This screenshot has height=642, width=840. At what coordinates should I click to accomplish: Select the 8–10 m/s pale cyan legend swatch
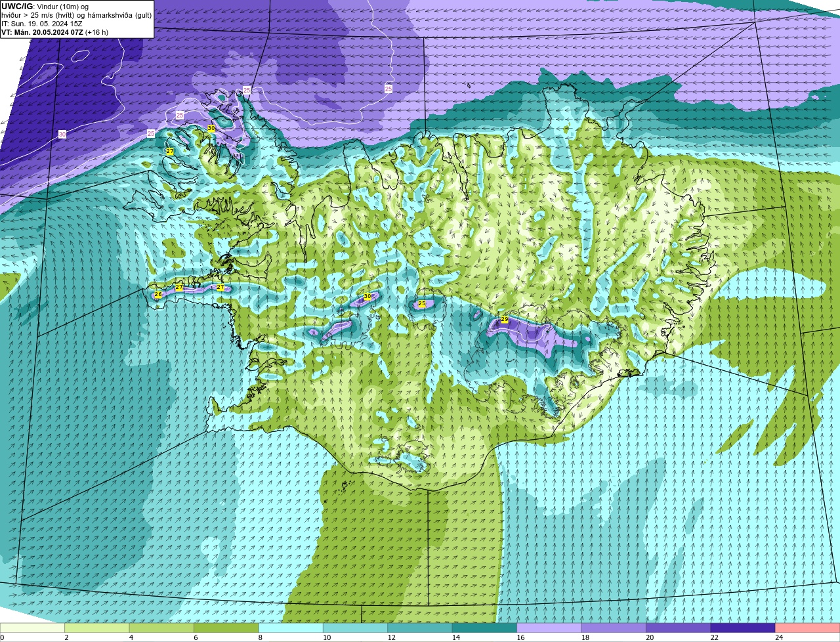tap(292, 628)
